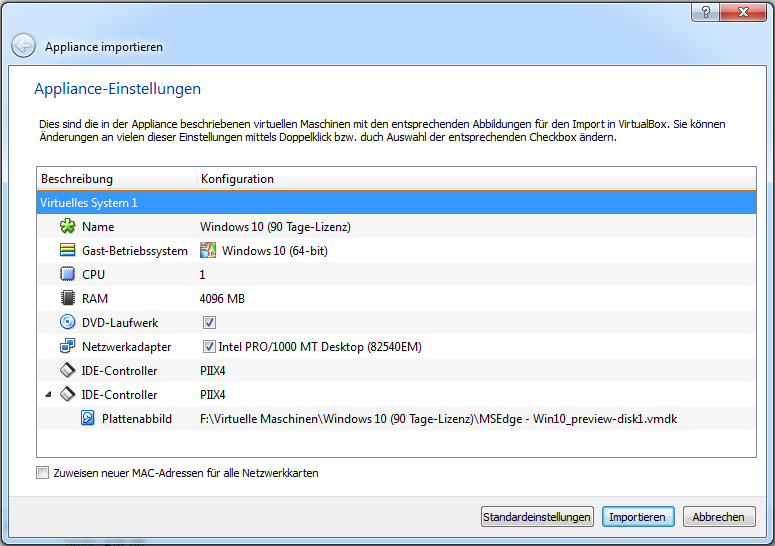Click the Konfiguration column header

(476, 179)
